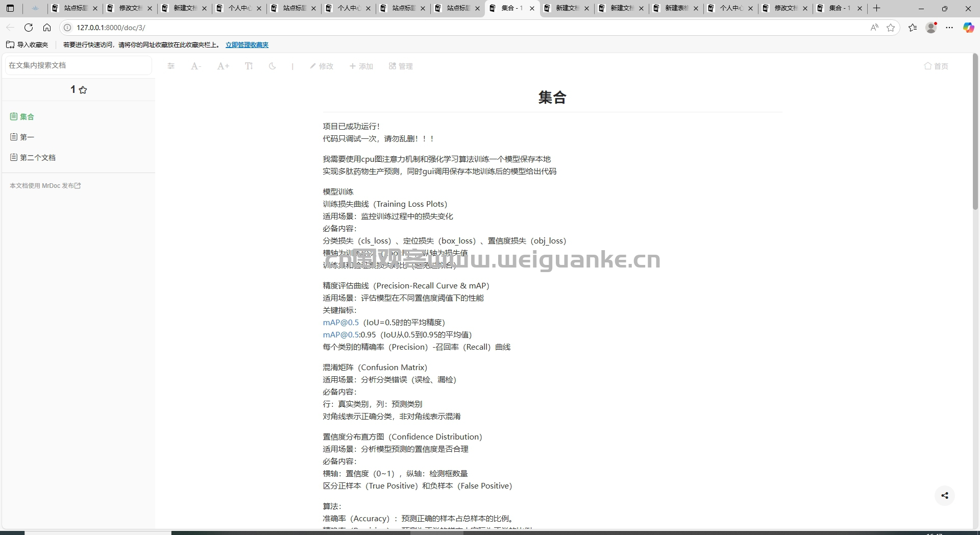Toggle night mode with moon icon
The image size is (980, 535).
273,66
